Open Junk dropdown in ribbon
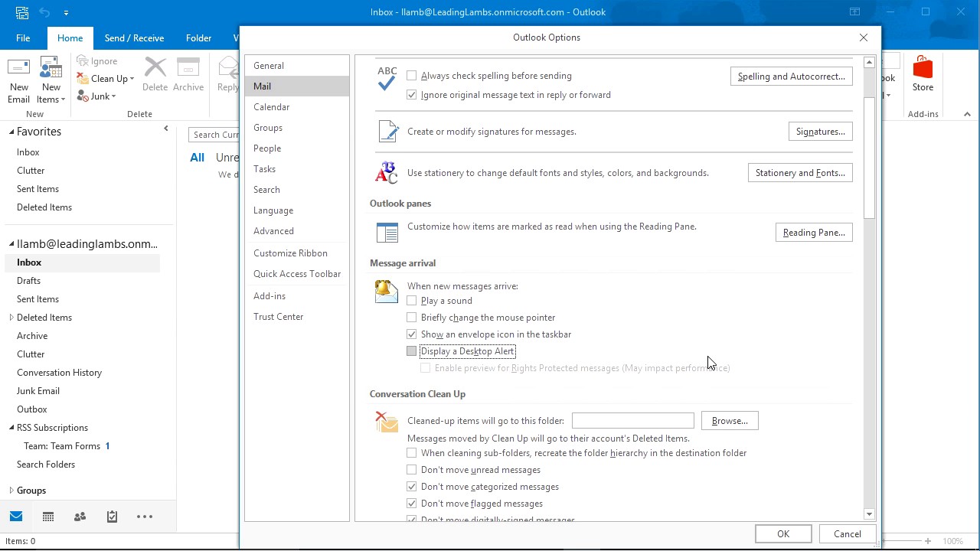Screen dimensions: 980x551 click(96, 96)
